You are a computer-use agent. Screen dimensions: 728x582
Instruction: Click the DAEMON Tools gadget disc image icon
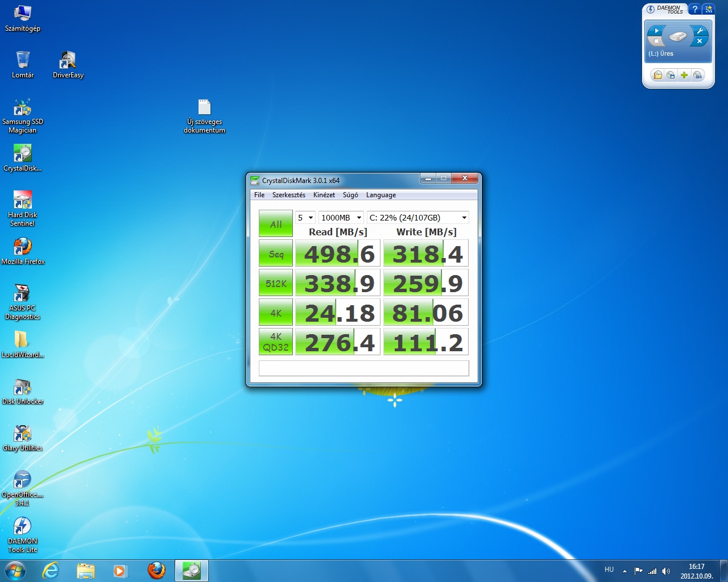coord(671,75)
